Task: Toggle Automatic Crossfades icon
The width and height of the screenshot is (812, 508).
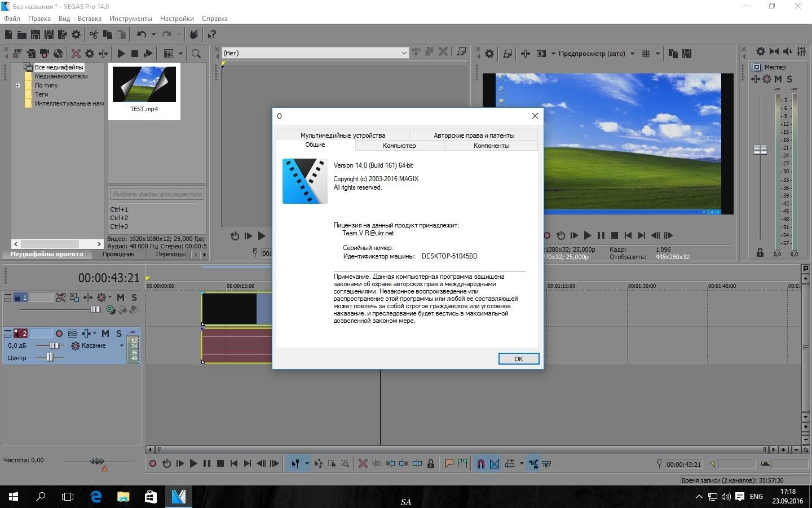Action: point(495,463)
